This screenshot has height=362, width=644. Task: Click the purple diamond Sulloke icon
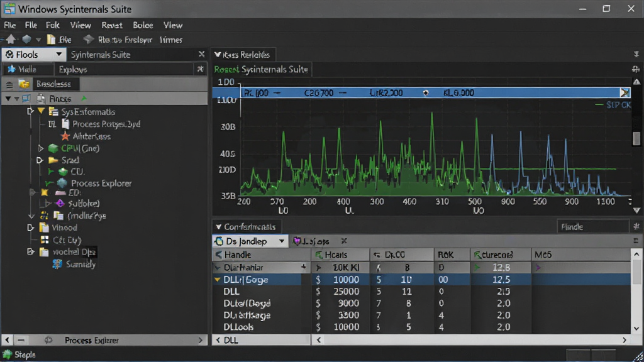60,203
